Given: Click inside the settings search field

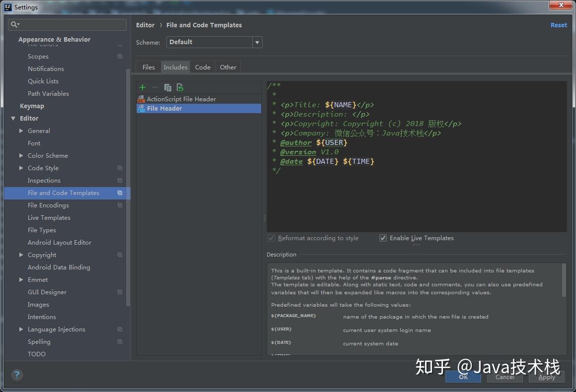Looking at the screenshot, I should (x=67, y=24).
